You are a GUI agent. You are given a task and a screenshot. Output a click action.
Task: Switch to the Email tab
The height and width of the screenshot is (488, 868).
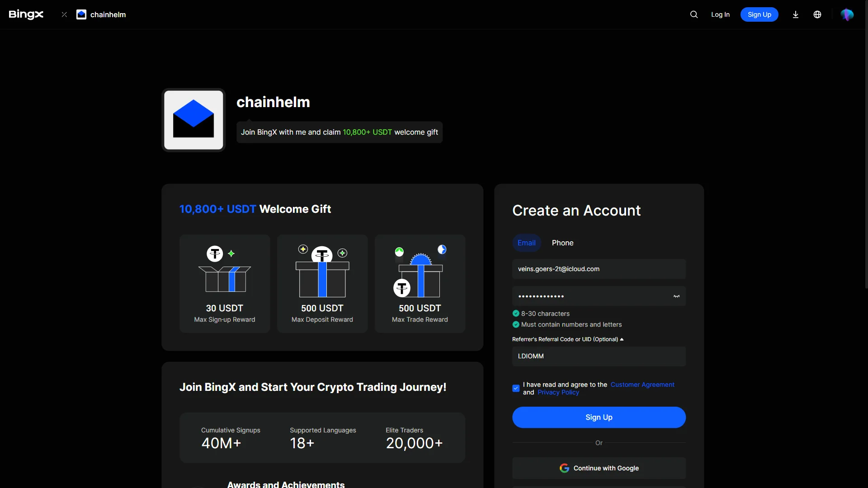tap(527, 243)
